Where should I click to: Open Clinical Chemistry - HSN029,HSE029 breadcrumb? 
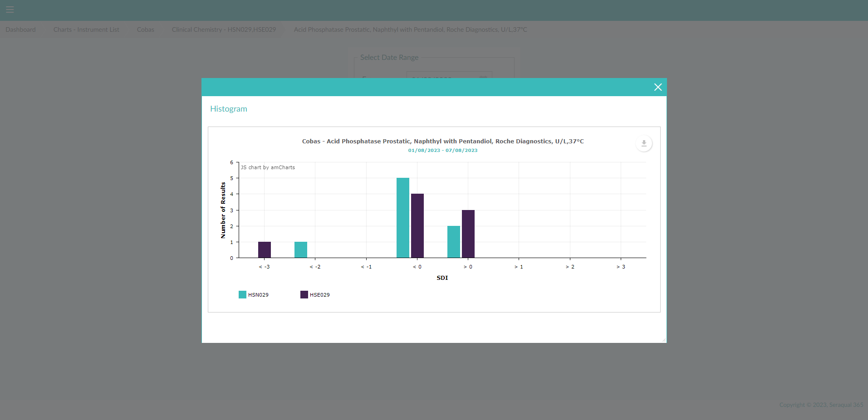(224, 29)
